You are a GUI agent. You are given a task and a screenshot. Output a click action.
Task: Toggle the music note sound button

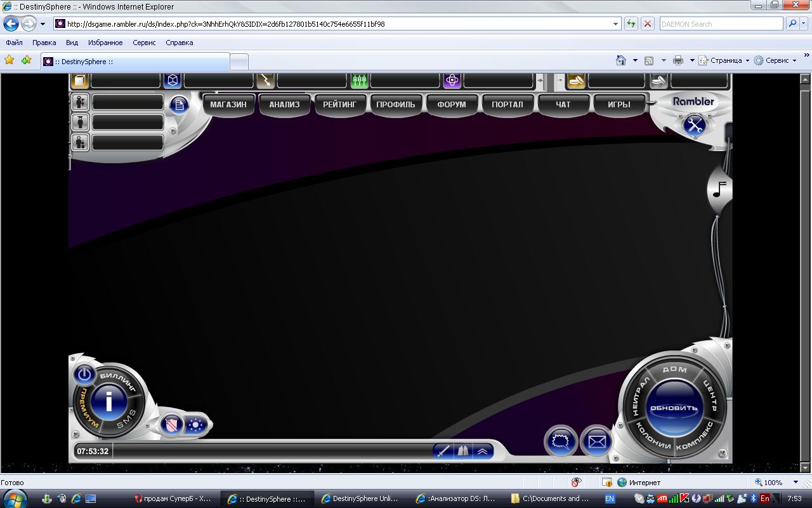[x=719, y=189]
